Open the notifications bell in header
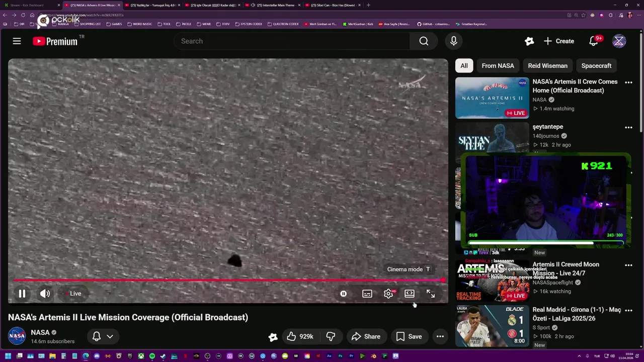The height and width of the screenshot is (362, 644). tap(594, 41)
